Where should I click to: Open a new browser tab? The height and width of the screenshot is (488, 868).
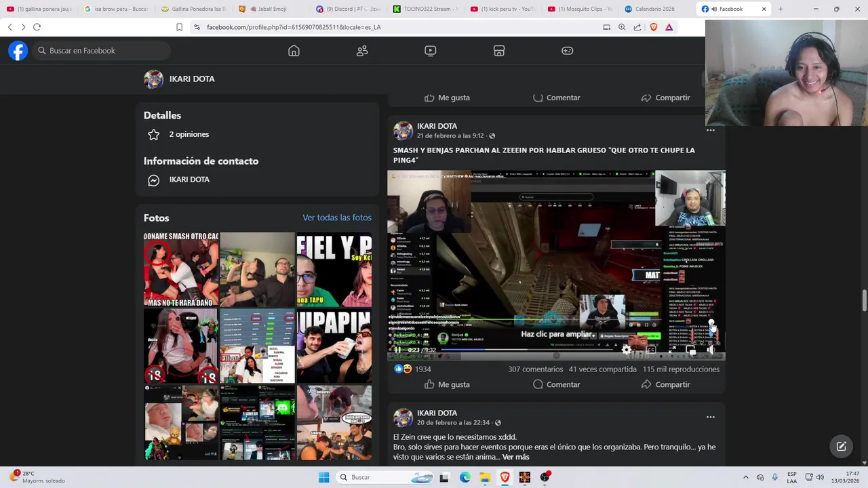point(781,9)
